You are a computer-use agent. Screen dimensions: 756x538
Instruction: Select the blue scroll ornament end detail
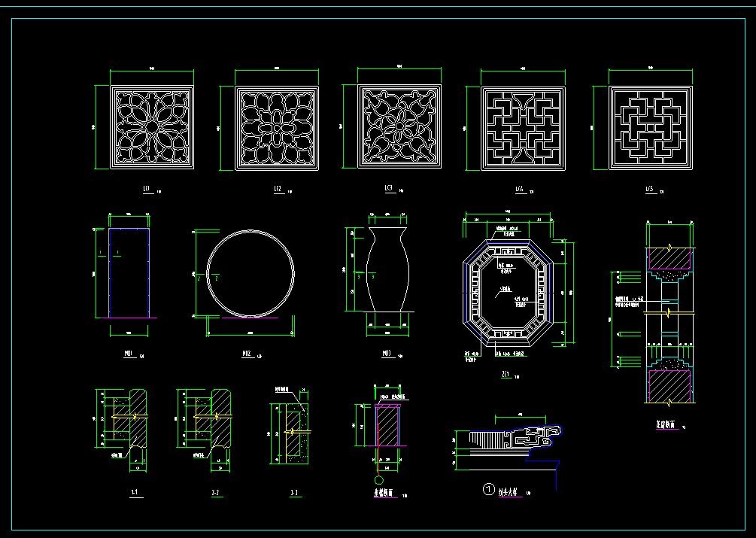[544, 433]
